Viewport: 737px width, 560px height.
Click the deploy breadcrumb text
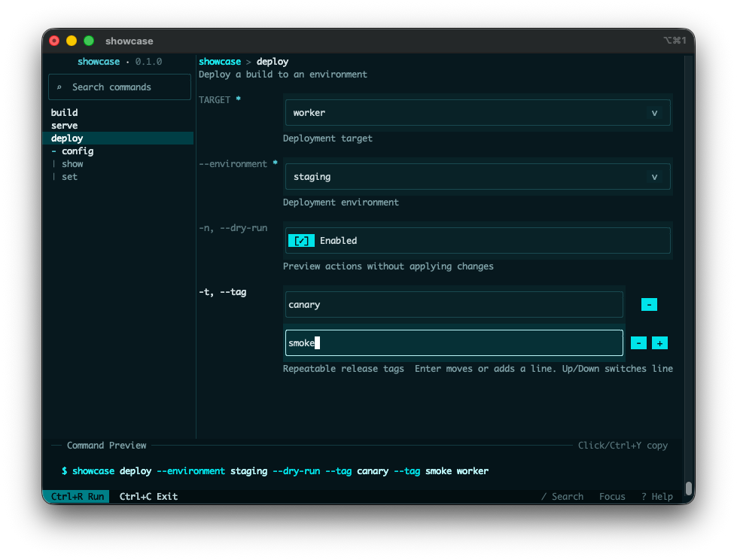(x=273, y=62)
